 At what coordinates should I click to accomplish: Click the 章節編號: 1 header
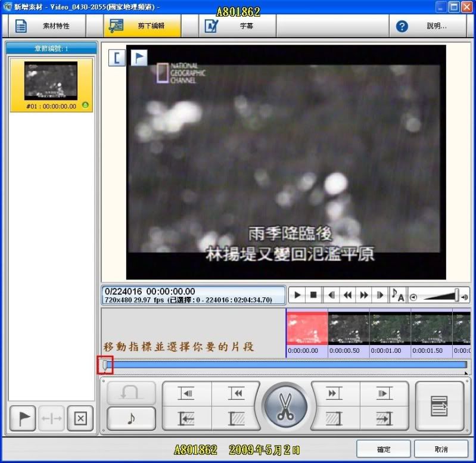coord(51,48)
